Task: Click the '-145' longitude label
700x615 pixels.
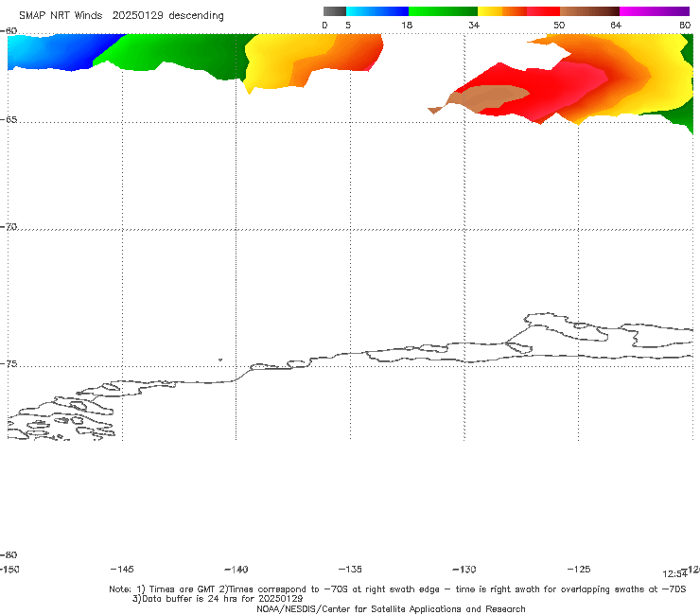Action: pos(122,570)
